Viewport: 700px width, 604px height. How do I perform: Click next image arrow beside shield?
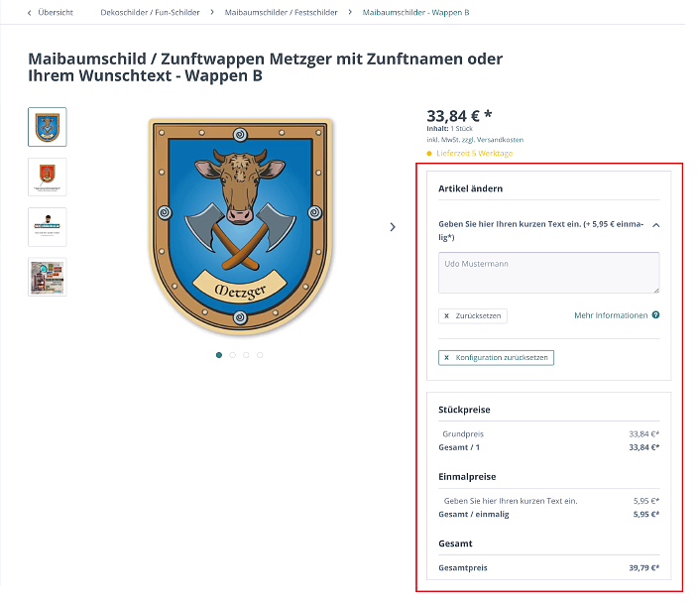(x=393, y=227)
